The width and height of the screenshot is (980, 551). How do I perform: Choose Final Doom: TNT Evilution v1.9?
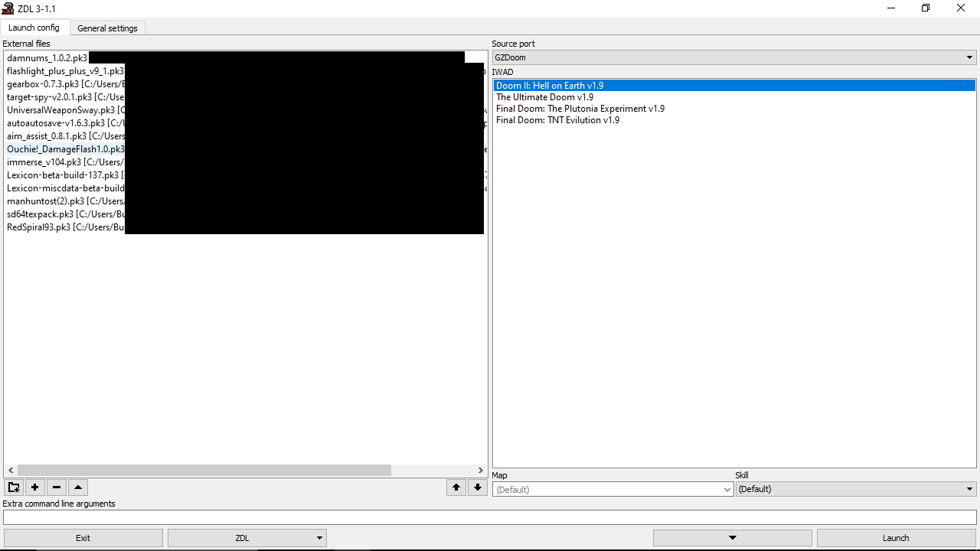pos(734,120)
